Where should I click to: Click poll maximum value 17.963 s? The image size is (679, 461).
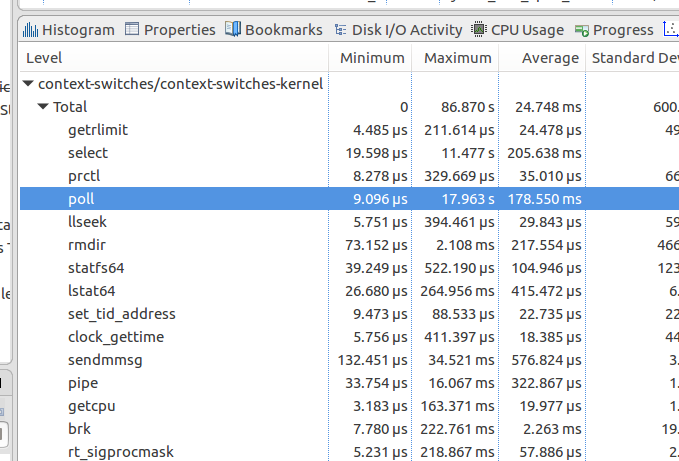click(468, 199)
